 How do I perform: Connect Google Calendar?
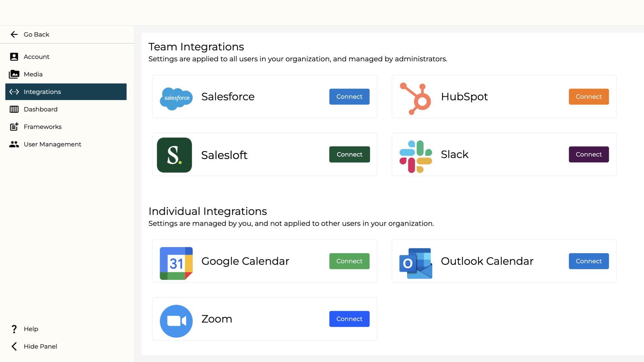point(349,261)
